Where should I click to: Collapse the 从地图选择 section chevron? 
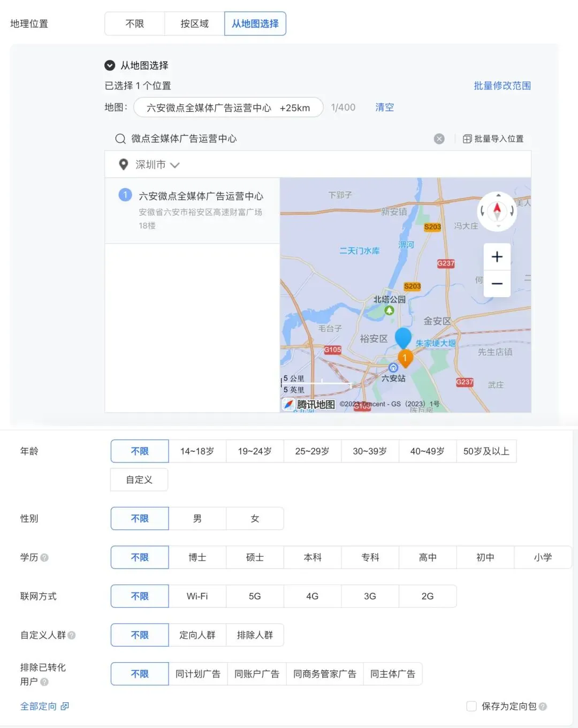coord(109,65)
